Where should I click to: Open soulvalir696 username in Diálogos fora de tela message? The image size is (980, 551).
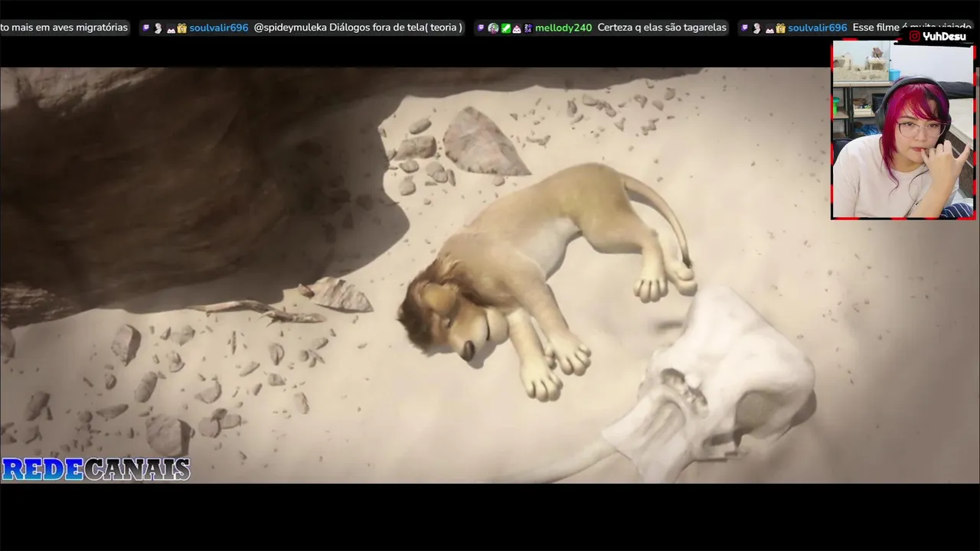[x=219, y=28]
